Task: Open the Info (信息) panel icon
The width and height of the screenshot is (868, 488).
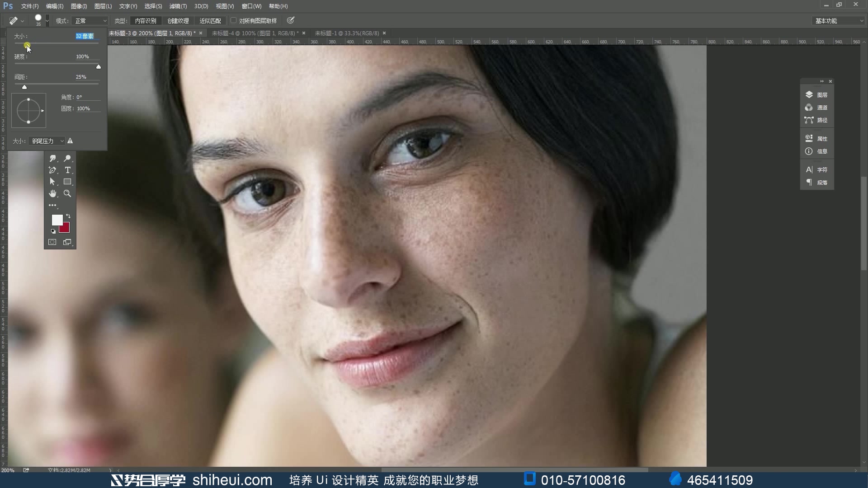Action: pos(809,151)
